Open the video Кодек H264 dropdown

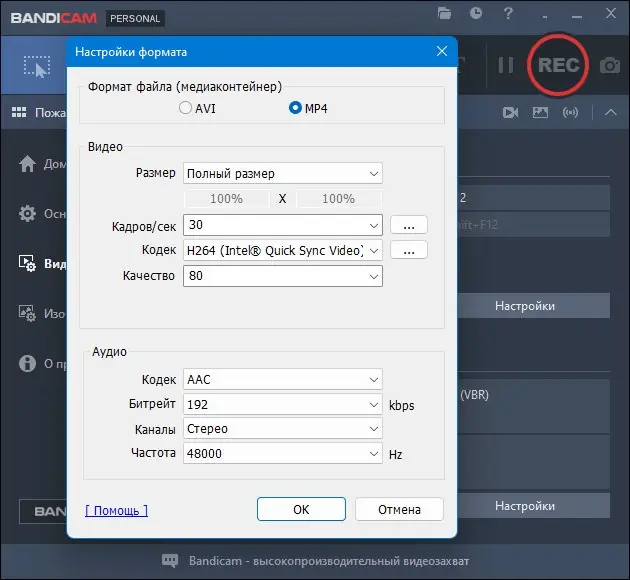coord(282,251)
